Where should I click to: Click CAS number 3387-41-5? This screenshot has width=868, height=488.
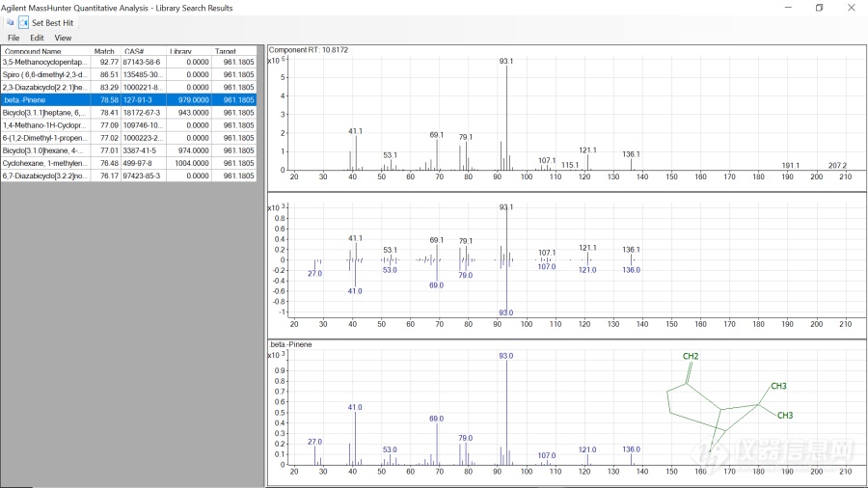point(144,150)
